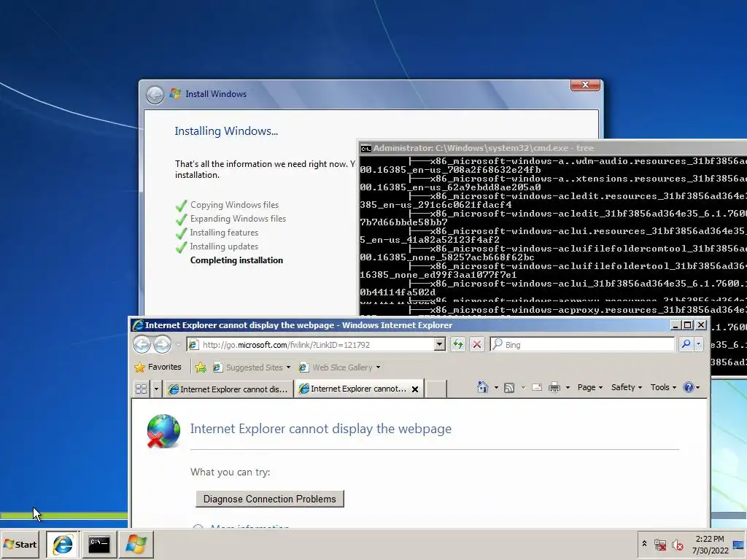Click 'Installing updates' step text
The height and width of the screenshot is (560, 747).
coord(224,246)
